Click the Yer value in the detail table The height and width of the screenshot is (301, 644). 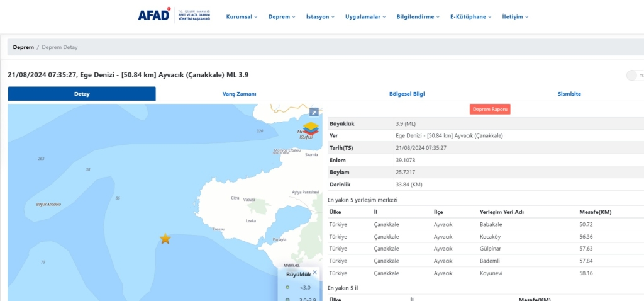(x=449, y=135)
